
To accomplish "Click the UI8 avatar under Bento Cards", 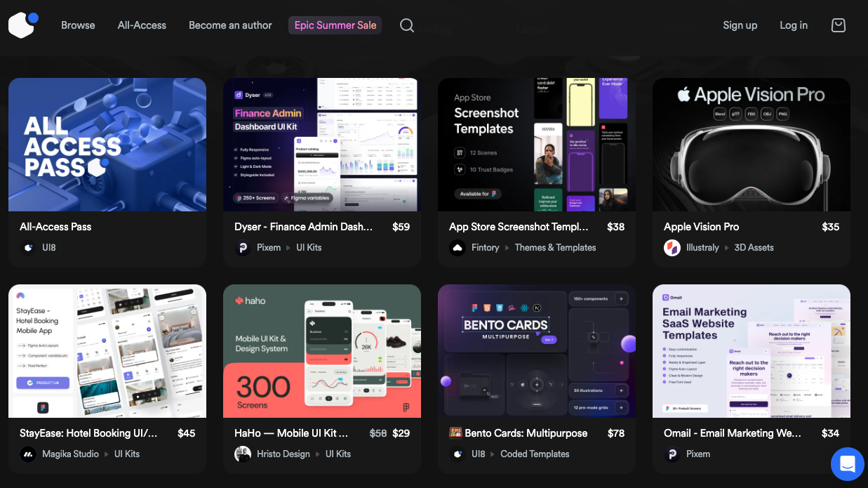I will pyautogui.click(x=458, y=454).
